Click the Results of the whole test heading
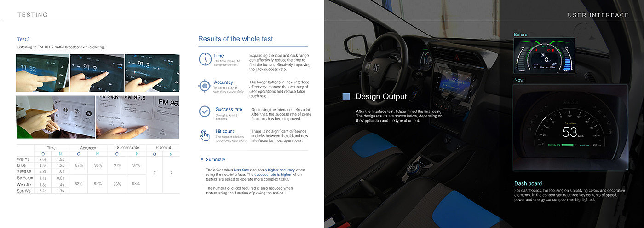 [236, 39]
